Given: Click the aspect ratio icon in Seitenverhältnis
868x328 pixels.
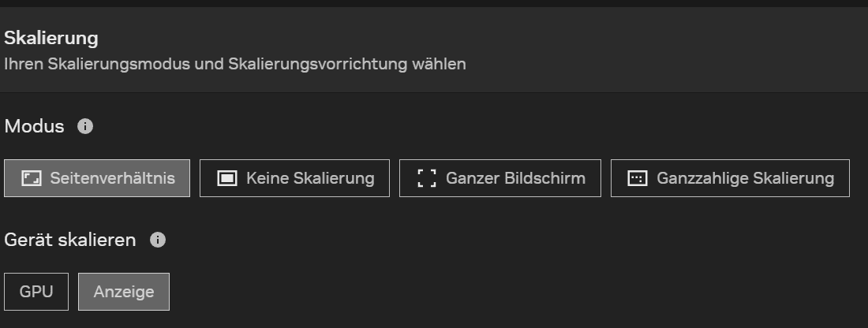Looking at the screenshot, I should [31, 178].
